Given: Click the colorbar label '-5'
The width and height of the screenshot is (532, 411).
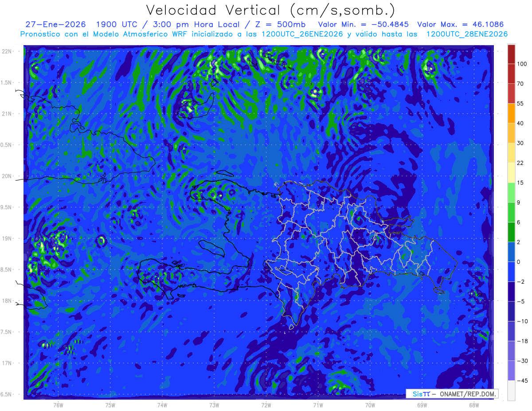Looking at the screenshot, I should (520, 301).
